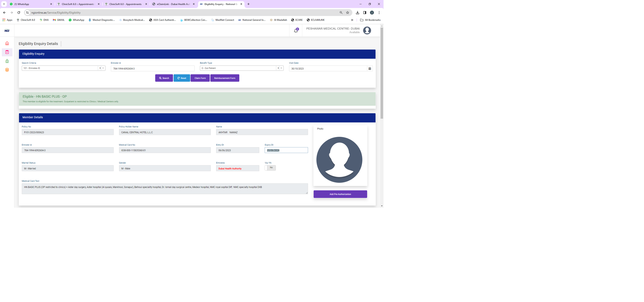Expand the Search Criteria dropdown arrow

[103, 68]
